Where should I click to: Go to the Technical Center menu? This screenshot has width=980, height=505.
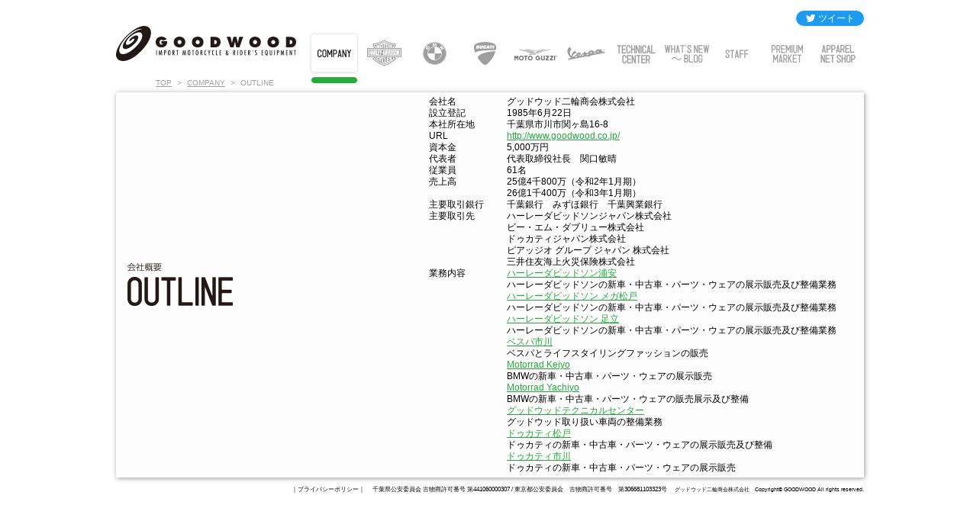(x=636, y=54)
